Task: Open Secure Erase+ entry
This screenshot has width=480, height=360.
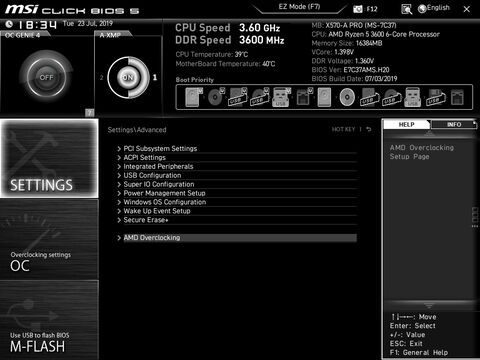Action: [236, 220]
